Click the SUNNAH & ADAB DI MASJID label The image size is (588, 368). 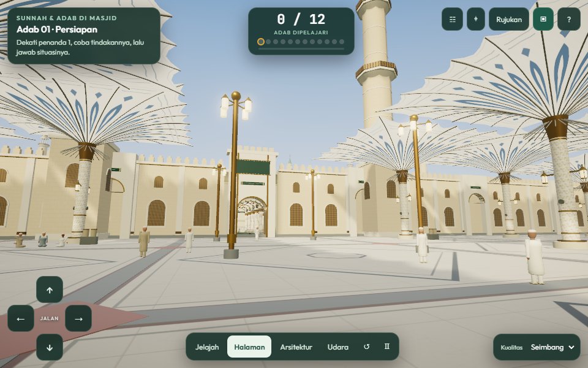pyautogui.click(x=67, y=18)
